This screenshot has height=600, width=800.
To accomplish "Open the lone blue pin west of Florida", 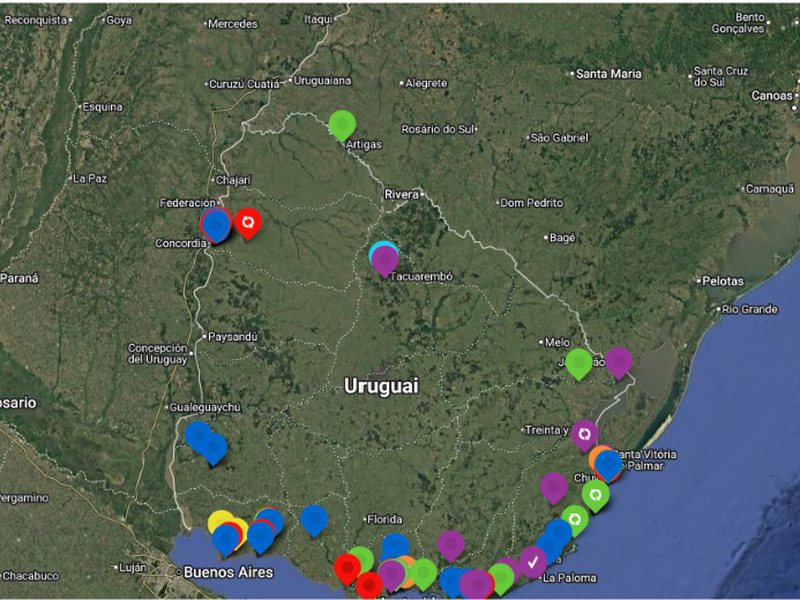I will (314, 519).
